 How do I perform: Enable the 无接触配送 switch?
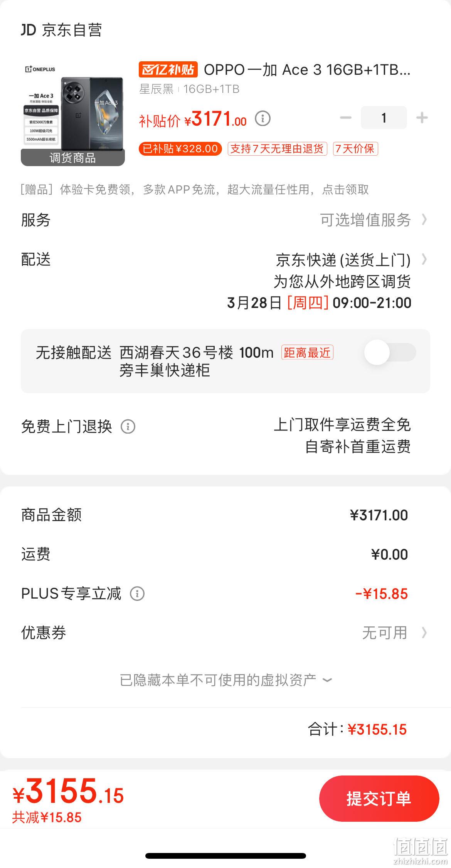[390, 352]
